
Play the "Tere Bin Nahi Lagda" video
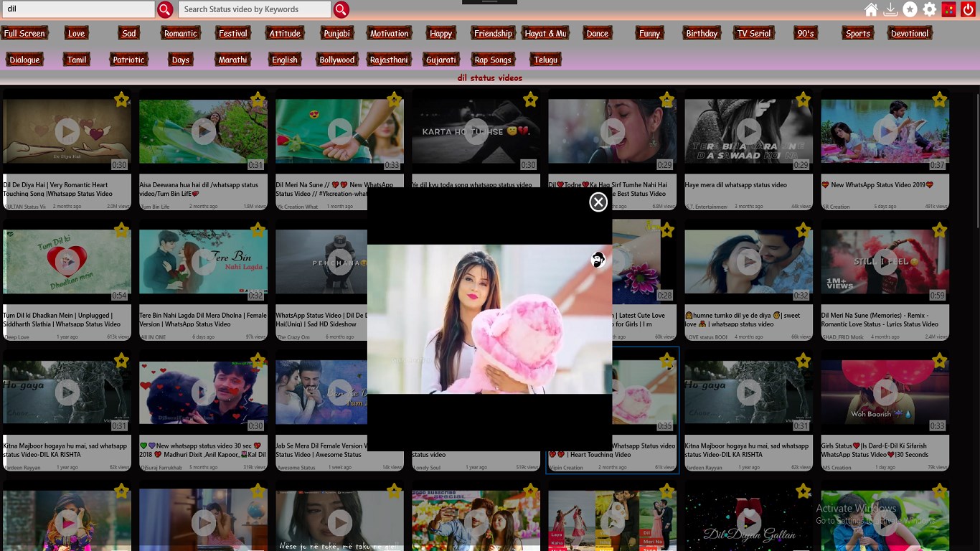pyautogui.click(x=203, y=262)
